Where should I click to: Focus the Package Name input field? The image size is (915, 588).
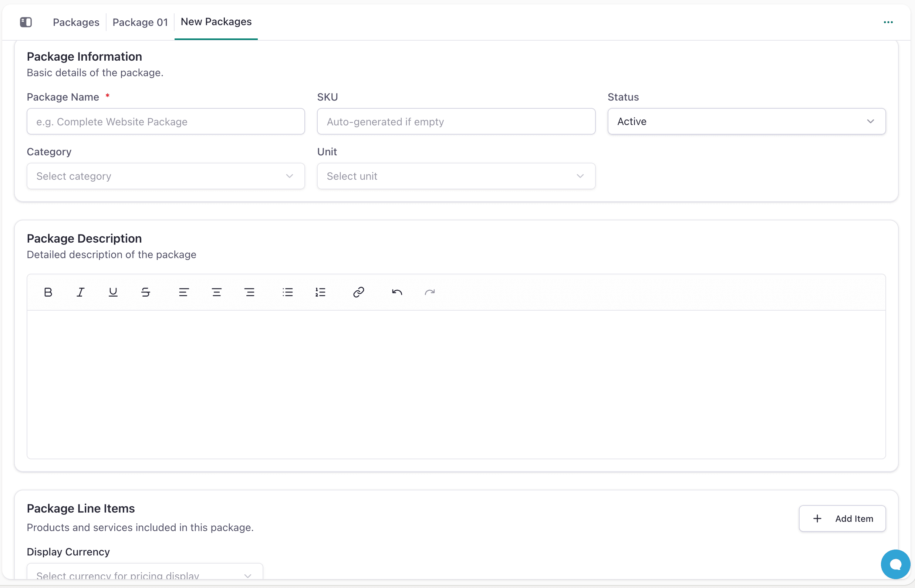point(166,121)
